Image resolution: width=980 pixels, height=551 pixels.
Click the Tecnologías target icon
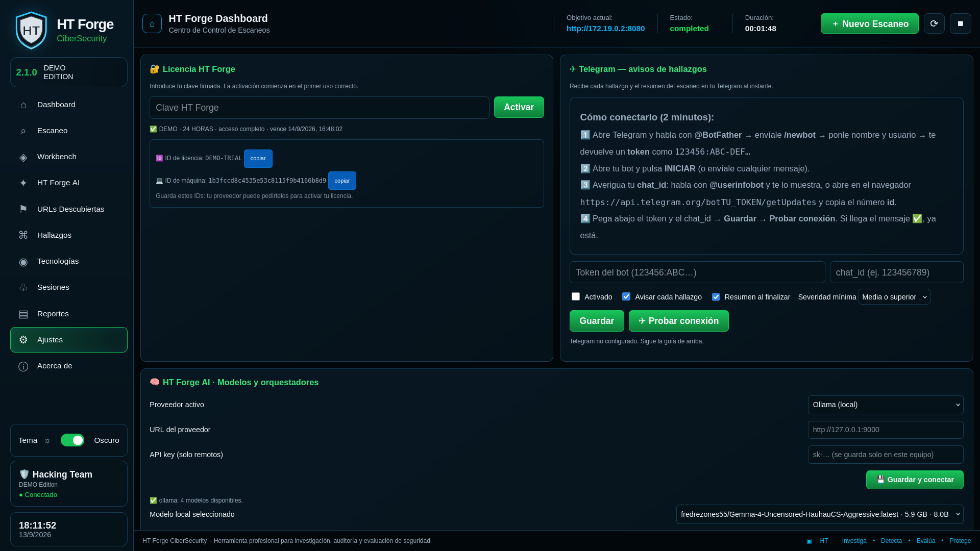point(23,261)
